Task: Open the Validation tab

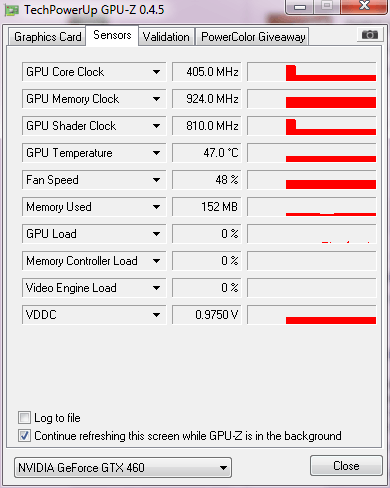Action: point(166,37)
